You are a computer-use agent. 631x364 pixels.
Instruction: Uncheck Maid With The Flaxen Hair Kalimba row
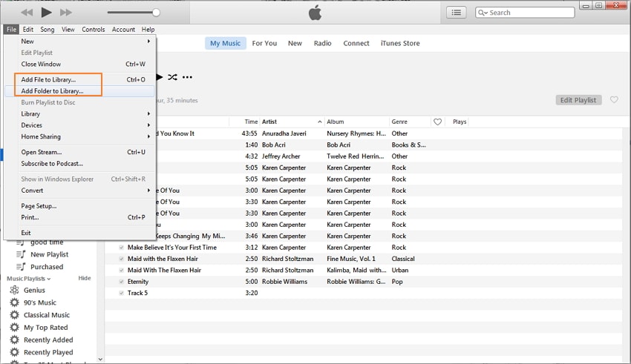click(x=121, y=271)
